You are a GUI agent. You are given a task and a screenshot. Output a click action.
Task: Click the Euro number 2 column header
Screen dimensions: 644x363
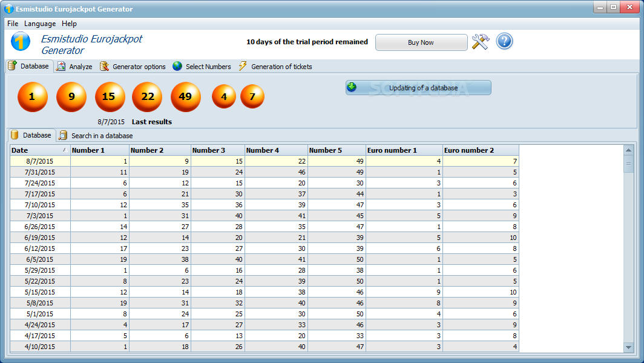tap(481, 150)
